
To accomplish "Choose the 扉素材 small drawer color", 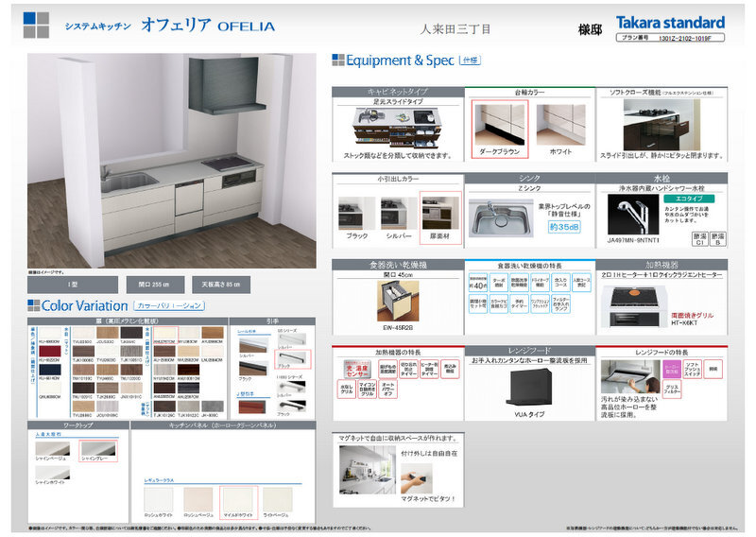I will [440, 217].
